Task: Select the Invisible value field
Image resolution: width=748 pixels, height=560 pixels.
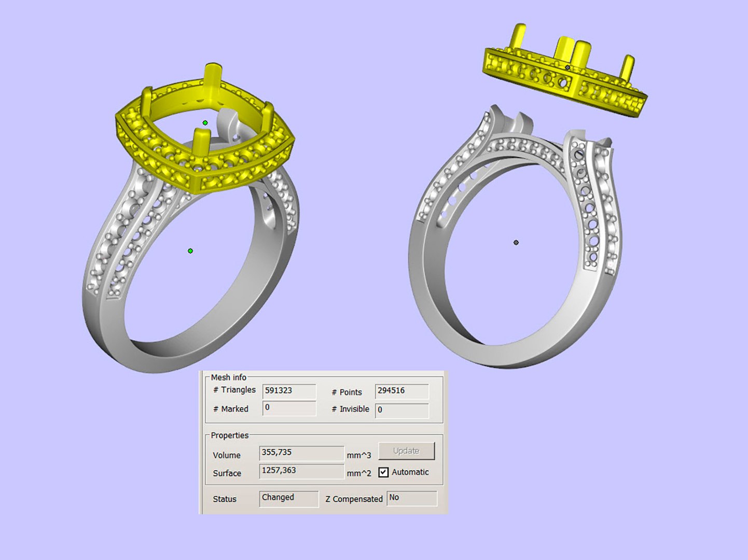Action: point(402,410)
